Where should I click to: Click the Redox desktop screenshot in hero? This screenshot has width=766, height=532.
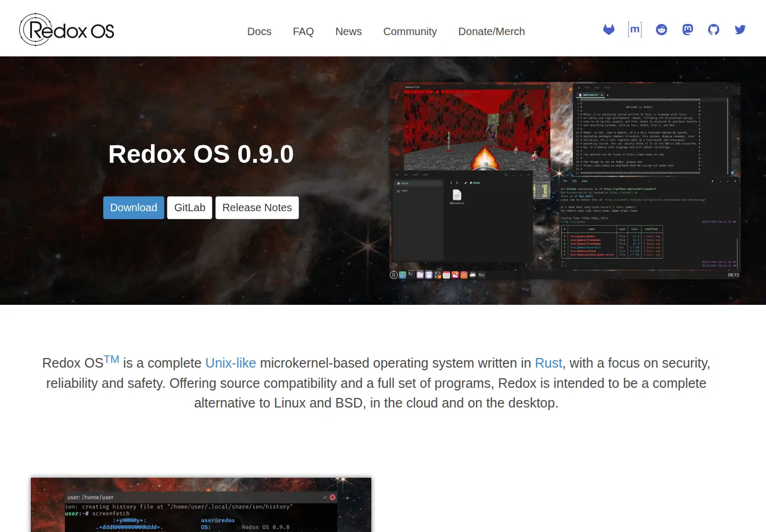tap(564, 181)
